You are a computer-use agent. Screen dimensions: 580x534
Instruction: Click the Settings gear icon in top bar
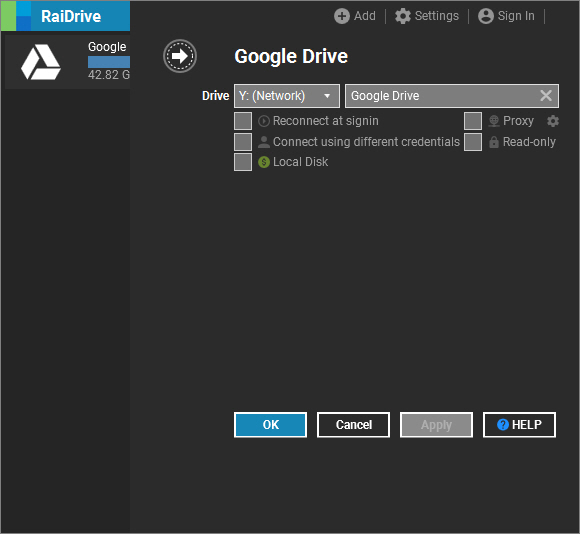click(403, 16)
